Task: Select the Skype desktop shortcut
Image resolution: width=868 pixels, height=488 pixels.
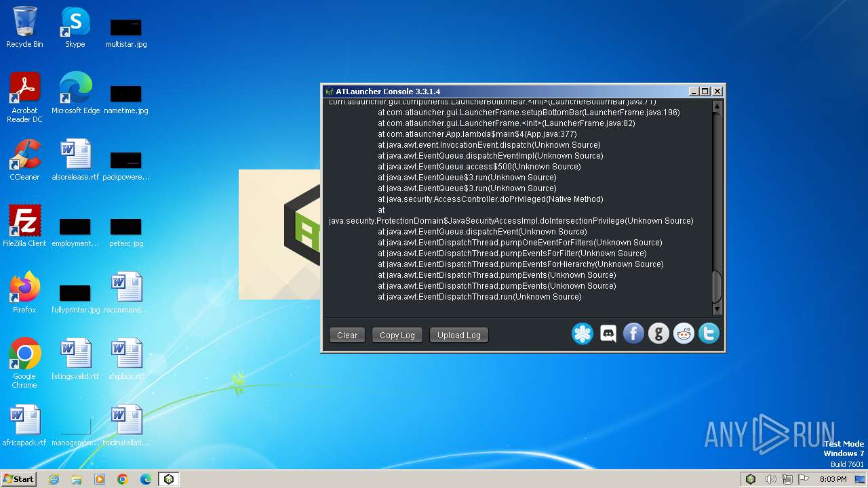Action: [x=75, y=27]
